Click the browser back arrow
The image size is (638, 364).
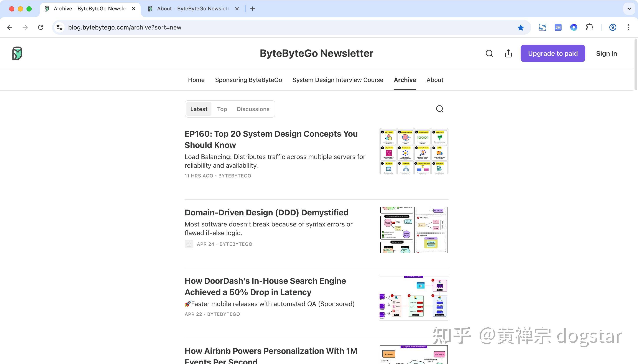pos(10,27)
